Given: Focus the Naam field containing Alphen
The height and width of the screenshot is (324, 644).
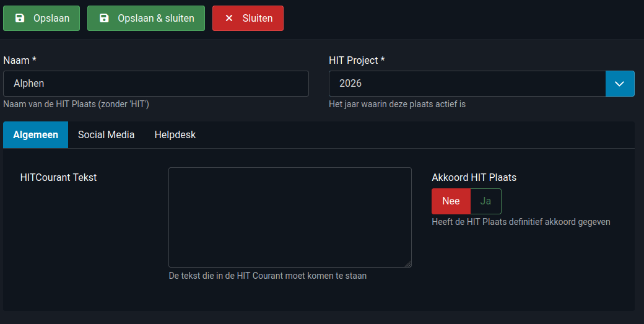Looking at the screenshot, I should [x=155, y=84].
